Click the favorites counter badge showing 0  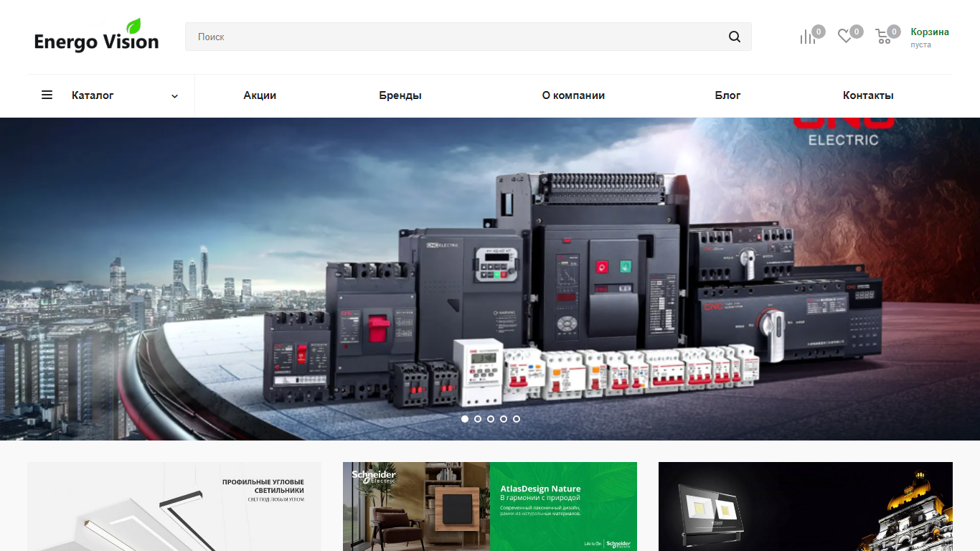(857, 32)
